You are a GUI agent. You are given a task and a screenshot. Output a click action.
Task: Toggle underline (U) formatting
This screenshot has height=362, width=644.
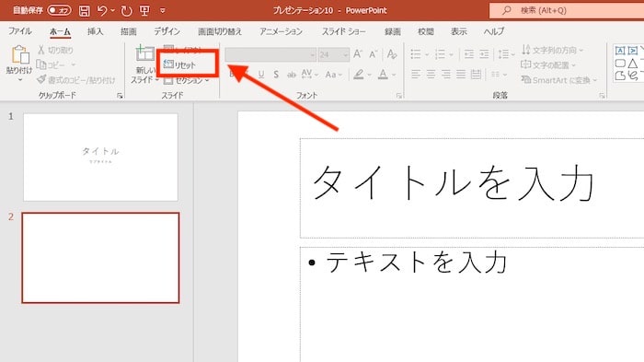tap(261, 75)
